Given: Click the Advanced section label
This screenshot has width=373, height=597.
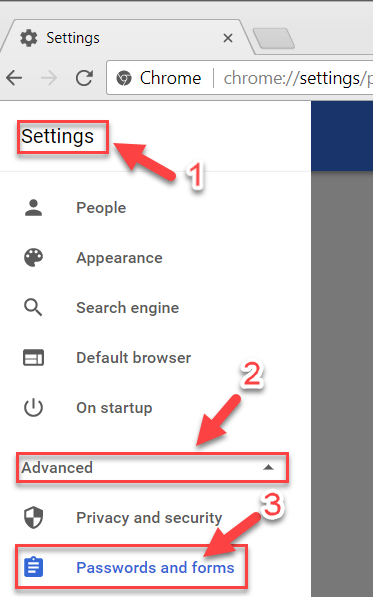Looking at the screenshot, I should 57,468.
